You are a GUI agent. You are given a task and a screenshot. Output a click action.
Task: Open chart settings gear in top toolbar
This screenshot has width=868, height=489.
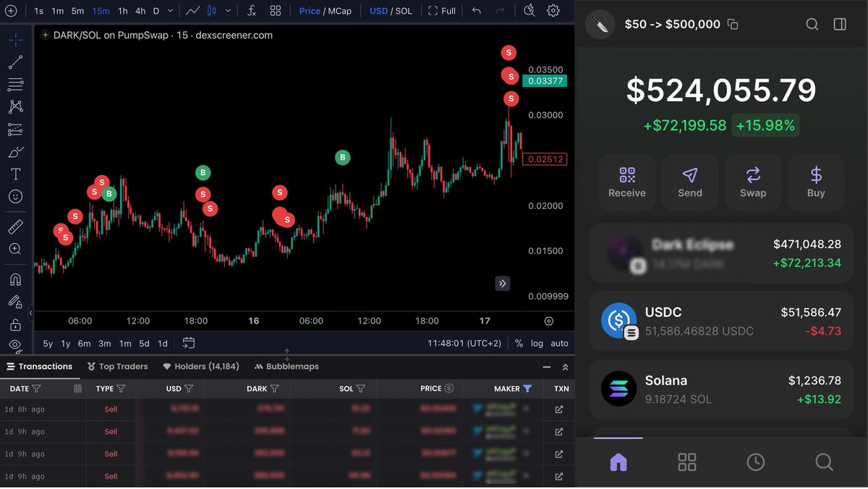(x=553, y=11)
